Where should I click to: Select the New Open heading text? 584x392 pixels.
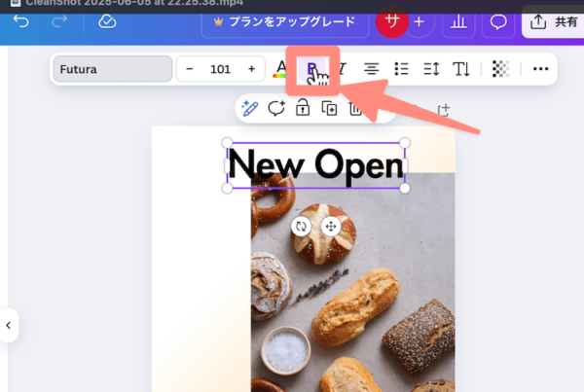coord(315,165)
